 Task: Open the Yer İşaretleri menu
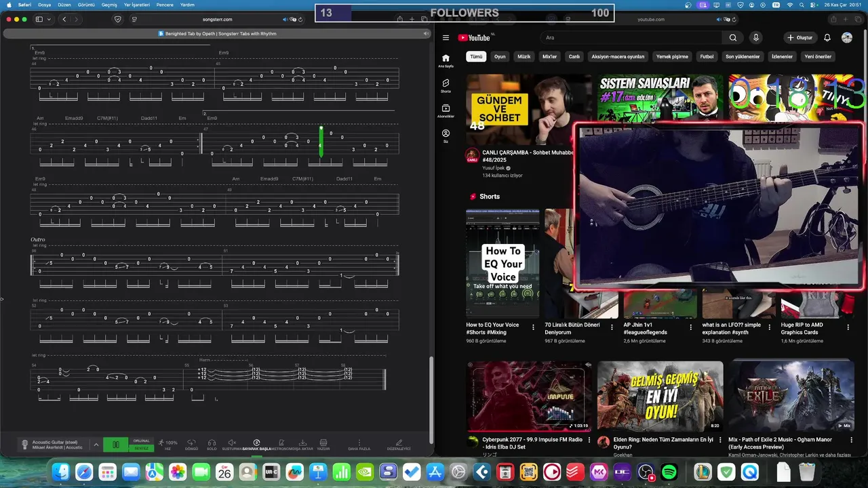click(x=136, y=4)
